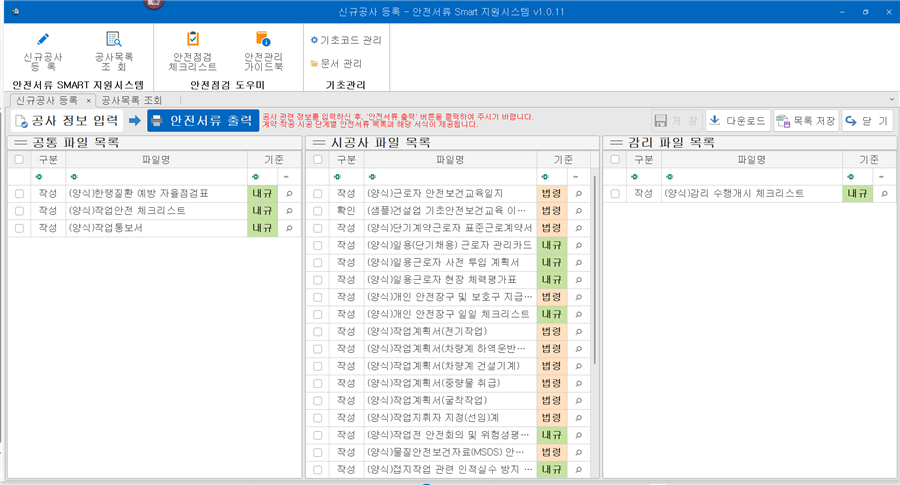Preview 감리 수행개시 체크리스트 magnifier icon
This screenshot has height=485, width=900.
[x=885, y=194]
